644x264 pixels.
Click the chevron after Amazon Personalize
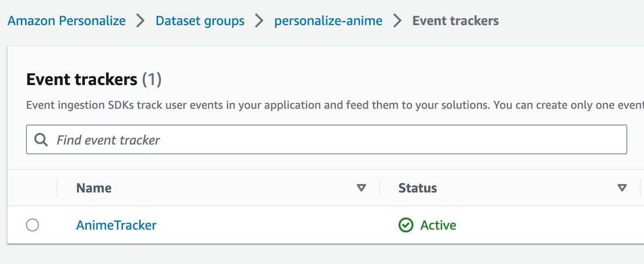point(141,21)
